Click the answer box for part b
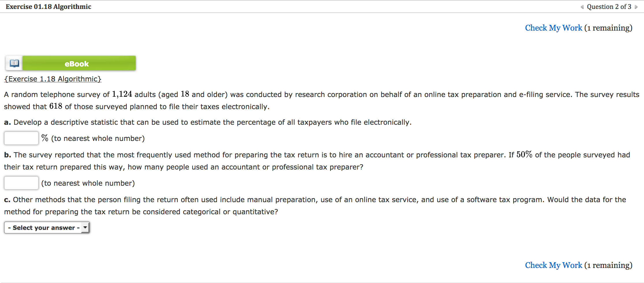Image resolution: width=644 pixels, height=283 pixels. pos(21,183)
